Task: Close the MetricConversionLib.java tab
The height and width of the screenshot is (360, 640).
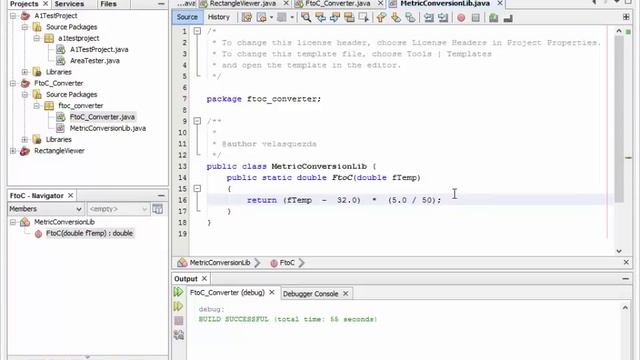Action: [500, 3]
